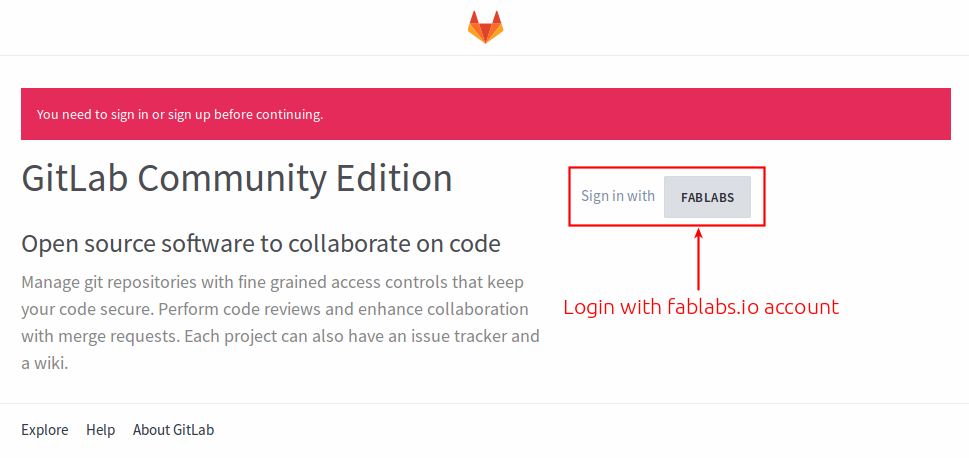Click the "You need to sign in" message
Screen dimensions: 969x458
click(180, 114)
